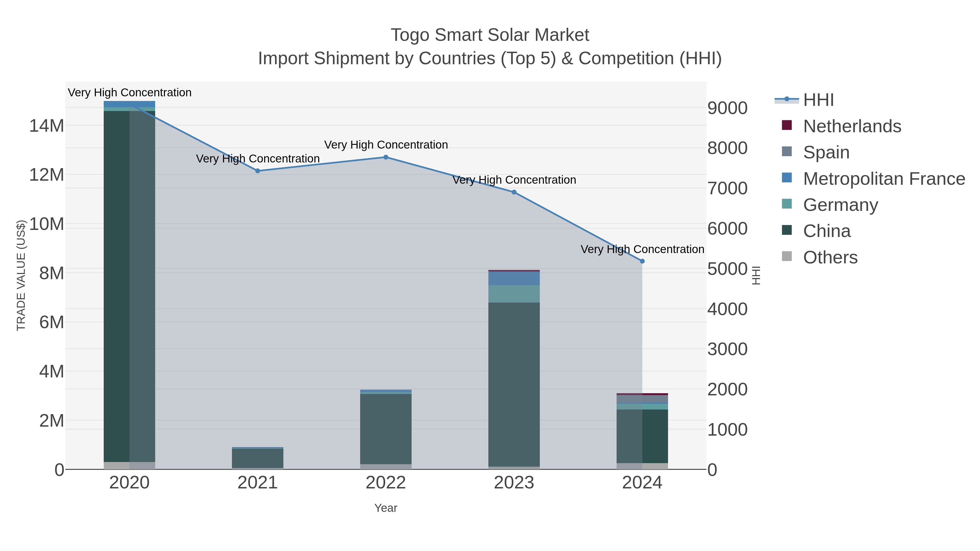Click the 2021 x-axis label
This screenshot has width=980, height=551.
tap(258, 483)
